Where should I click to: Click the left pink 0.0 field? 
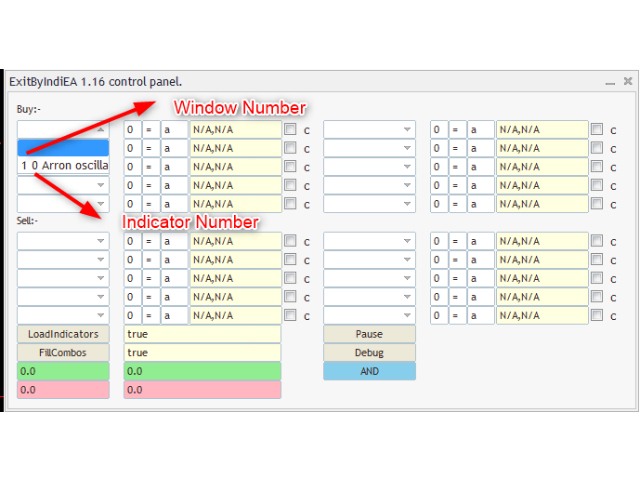point(63,390)
